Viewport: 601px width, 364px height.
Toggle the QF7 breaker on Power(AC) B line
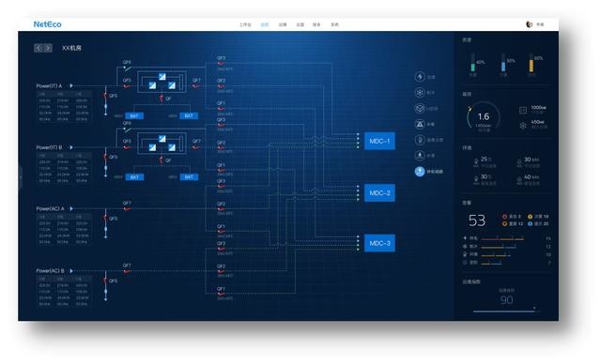[x=127, y=271]
